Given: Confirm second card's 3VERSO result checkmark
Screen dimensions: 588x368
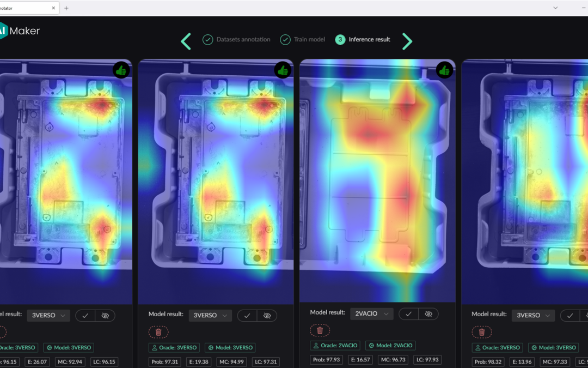Looking at the screenshot, I should tap(247, 316).
